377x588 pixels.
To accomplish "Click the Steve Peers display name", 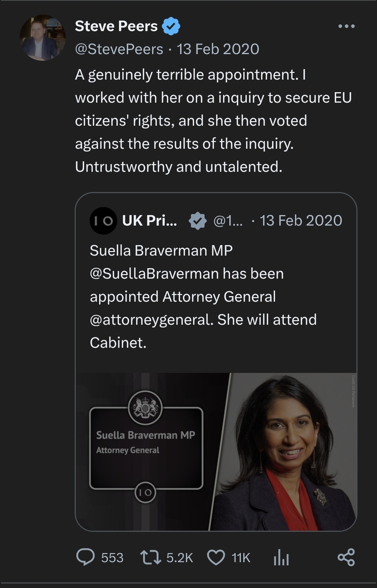I will pyautogui.click(x=116, y=26).
